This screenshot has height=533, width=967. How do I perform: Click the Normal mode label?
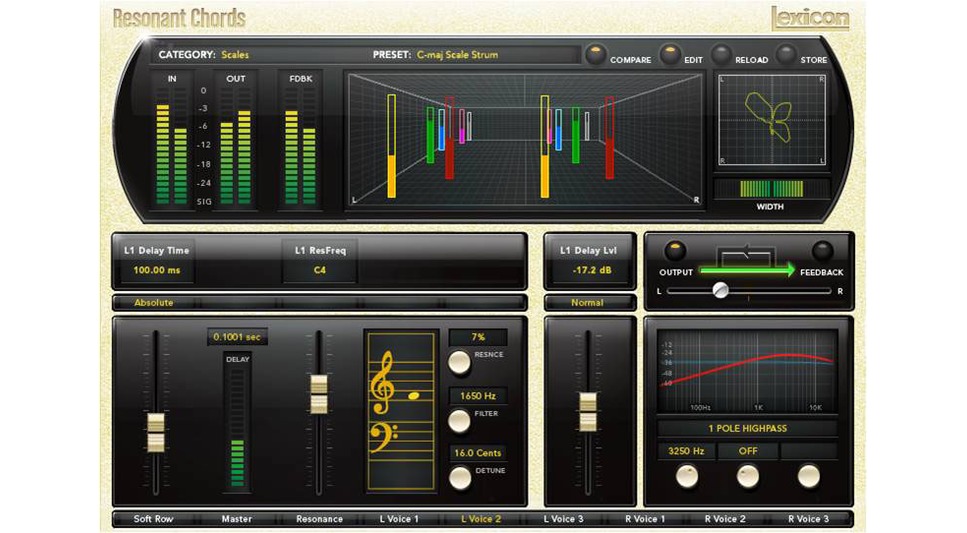point(587,302)
